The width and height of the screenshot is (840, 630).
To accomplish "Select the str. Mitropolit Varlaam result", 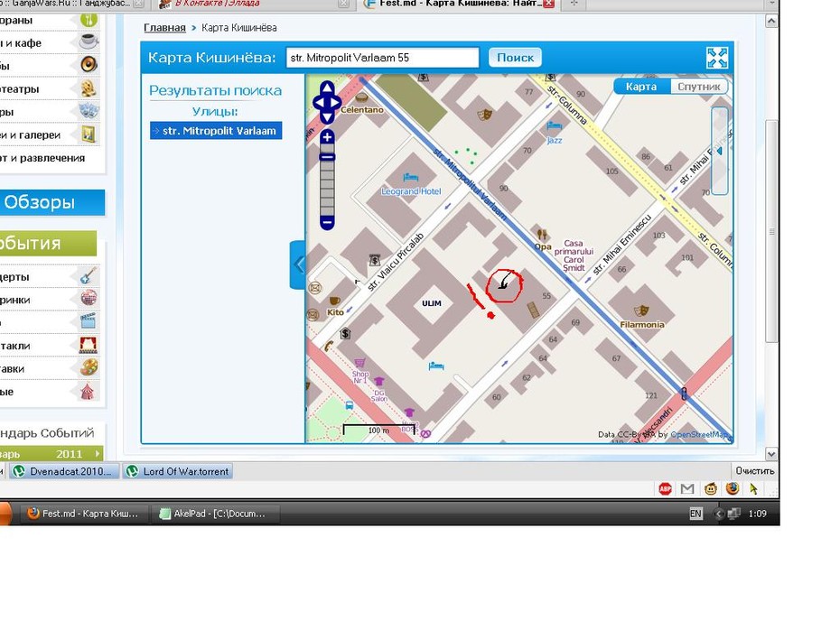I will [216, 131].
